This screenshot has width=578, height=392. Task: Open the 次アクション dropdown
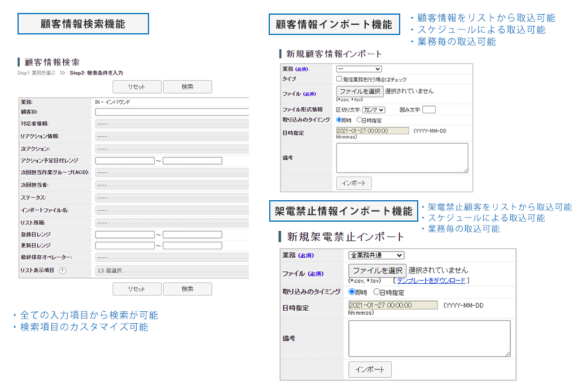pos(172,149)
